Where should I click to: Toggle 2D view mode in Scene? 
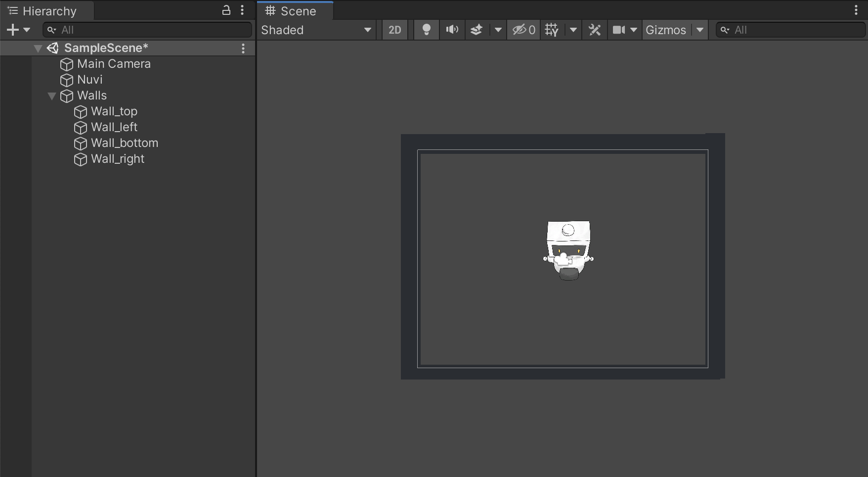[394, 30]
